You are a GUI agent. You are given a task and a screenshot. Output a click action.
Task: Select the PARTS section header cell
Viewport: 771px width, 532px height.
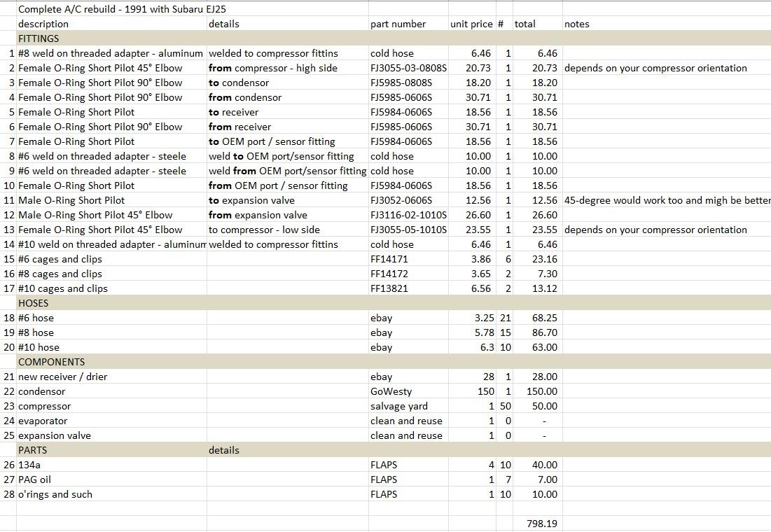[32, 450]
